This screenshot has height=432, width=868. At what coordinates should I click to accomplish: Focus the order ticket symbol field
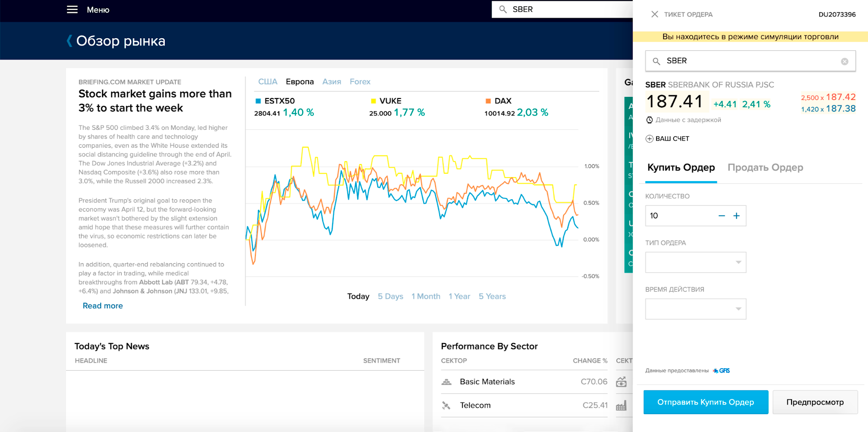[750, 61]
